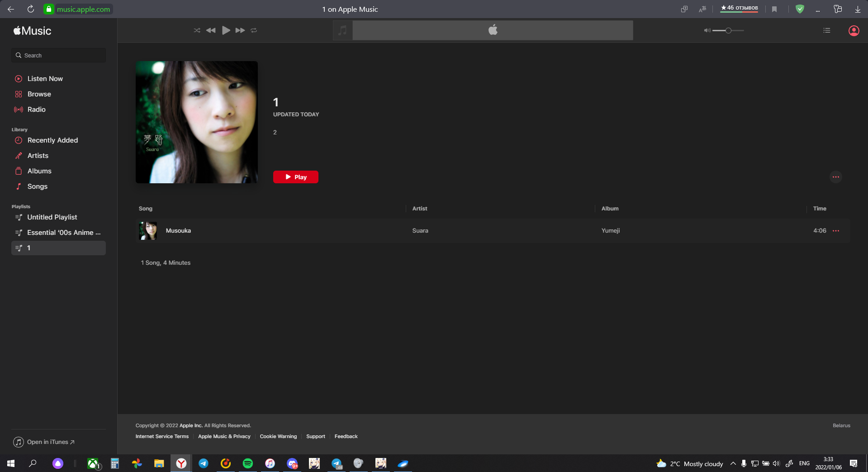Click the Search input field

(59, 55)
